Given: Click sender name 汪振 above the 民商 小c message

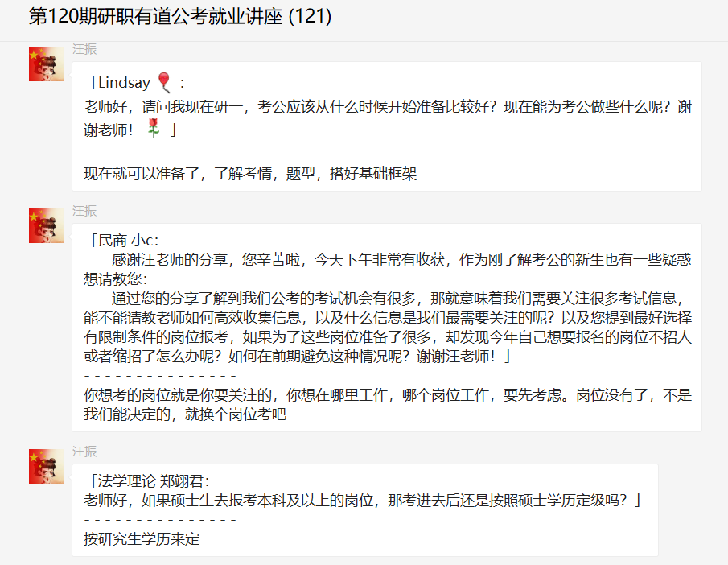Looking at the screenshot, I should coord(84,211).
